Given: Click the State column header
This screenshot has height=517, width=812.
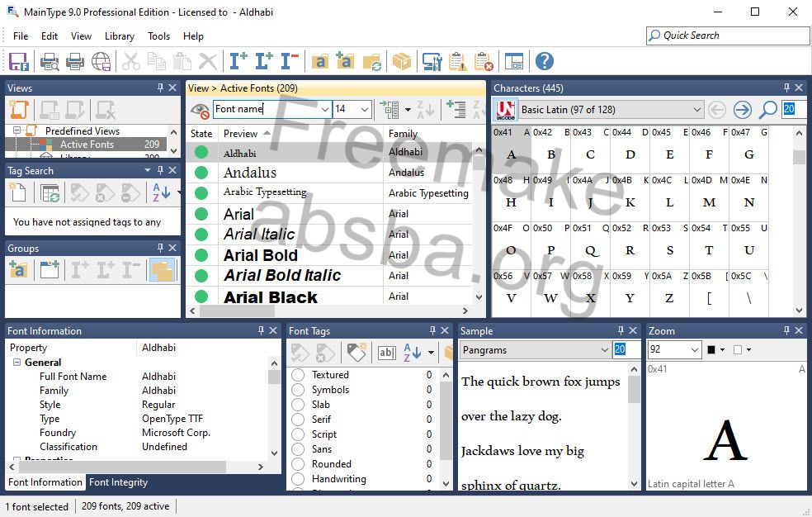Looking at the screenshot, I should coord(201,134).
